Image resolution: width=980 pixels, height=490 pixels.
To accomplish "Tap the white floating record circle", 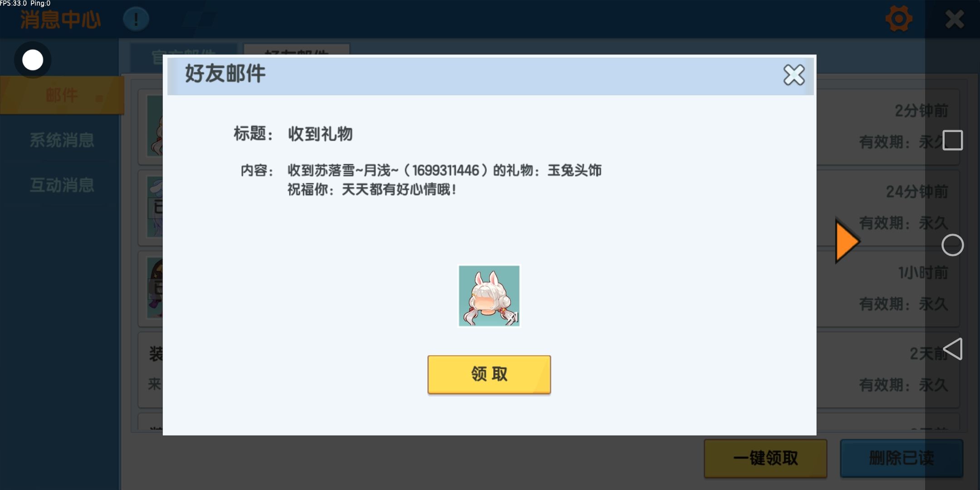I will (x=33, y=60).
